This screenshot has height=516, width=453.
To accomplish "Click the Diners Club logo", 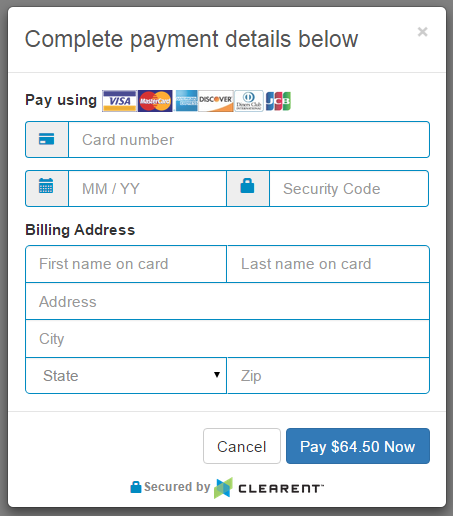I will tap(249, 101).
